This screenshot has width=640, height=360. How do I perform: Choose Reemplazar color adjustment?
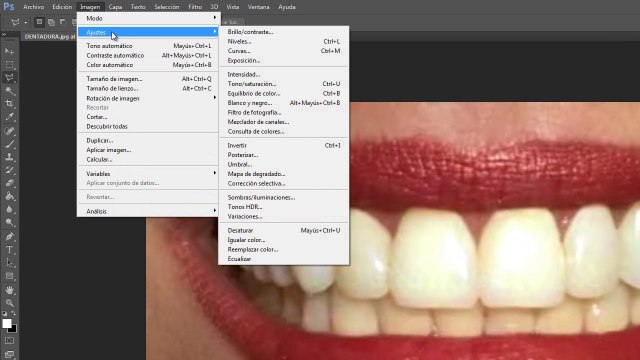(284, 249)
